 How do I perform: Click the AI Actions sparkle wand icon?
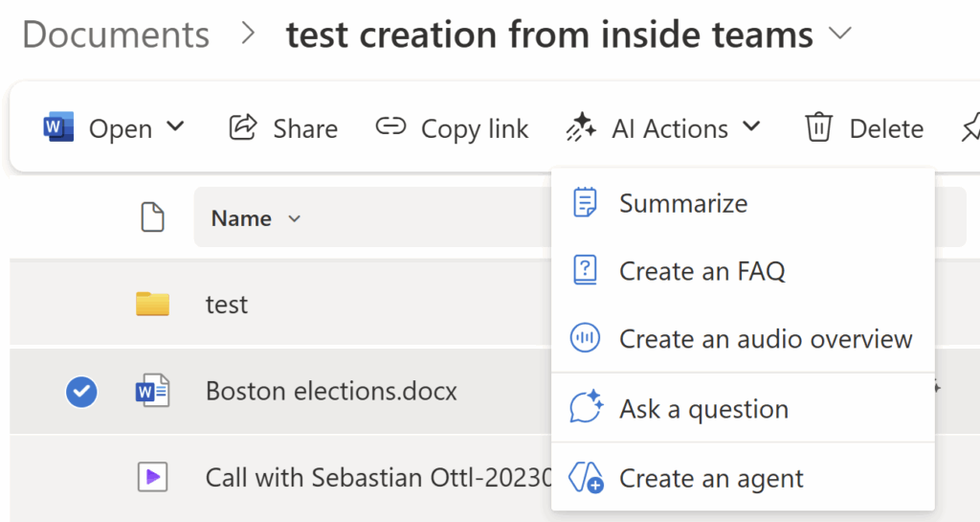pos(581,127)
